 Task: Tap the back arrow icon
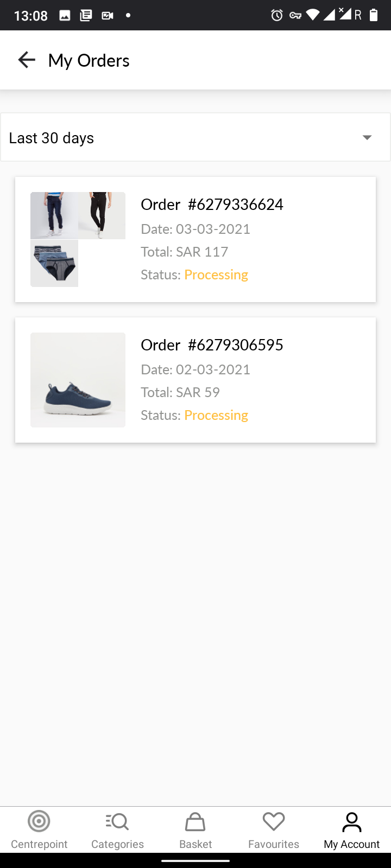coord(27,60)
